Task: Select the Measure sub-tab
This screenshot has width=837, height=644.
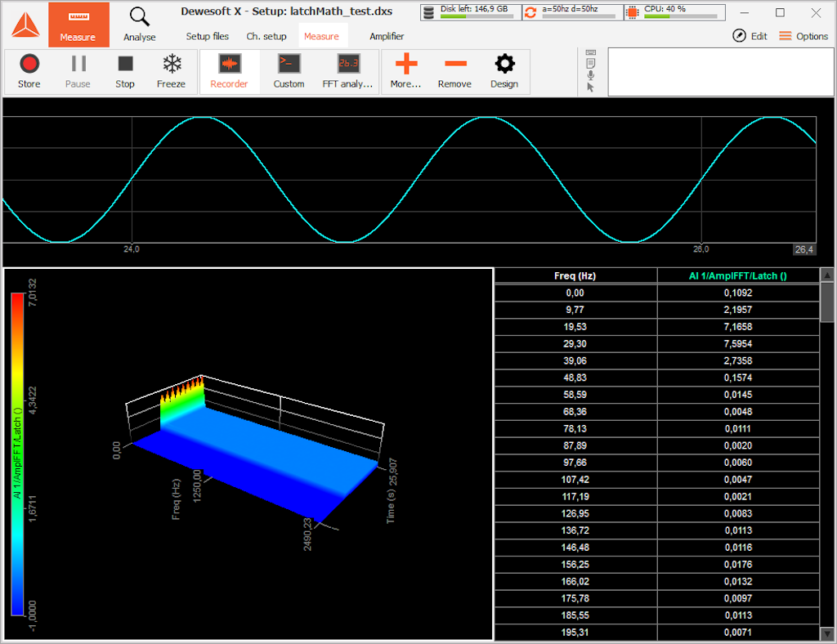Action: tap(321, 36)
